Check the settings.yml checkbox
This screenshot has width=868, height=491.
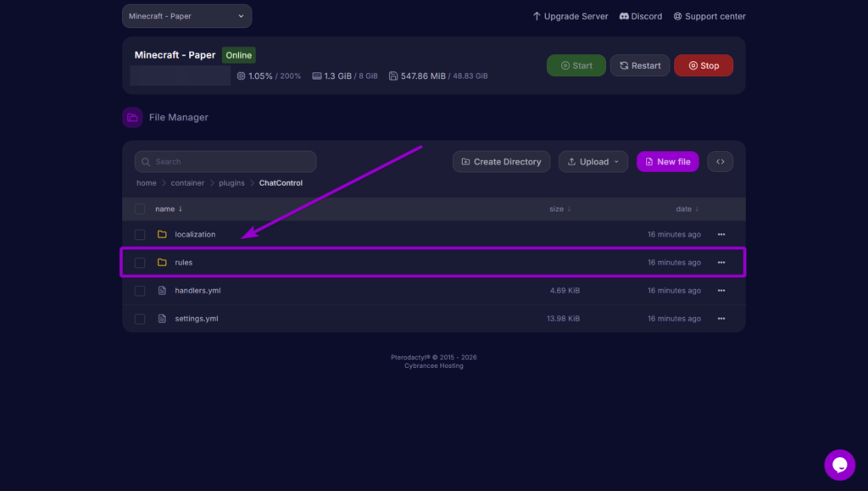(140, 318)
